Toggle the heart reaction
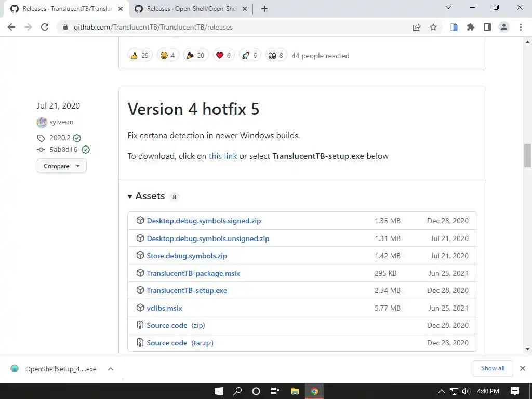Viewport: 532px width, 399px height. (x=223, y=56)
